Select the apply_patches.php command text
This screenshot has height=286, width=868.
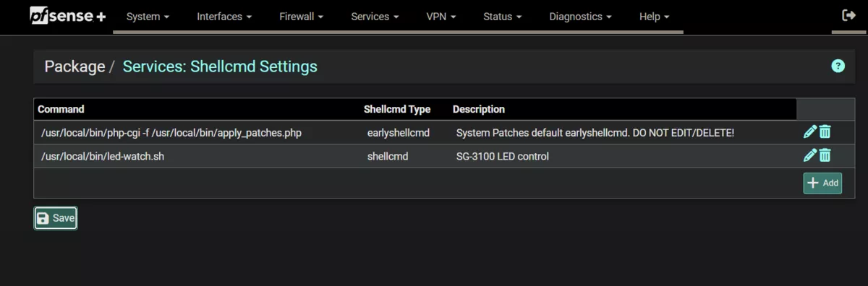pyautogui.click(x=171, y=133)
